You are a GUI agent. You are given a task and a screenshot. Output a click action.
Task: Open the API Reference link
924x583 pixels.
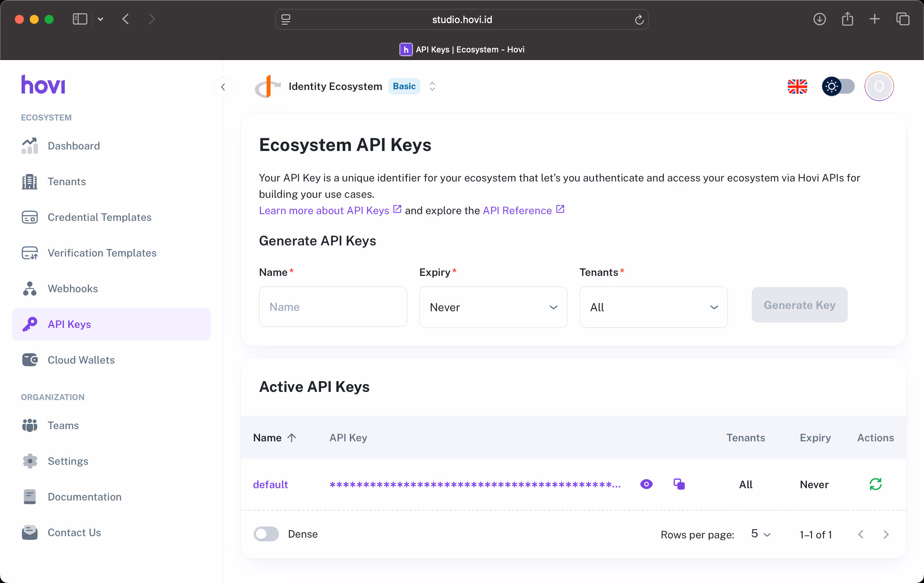click(524, 210)
